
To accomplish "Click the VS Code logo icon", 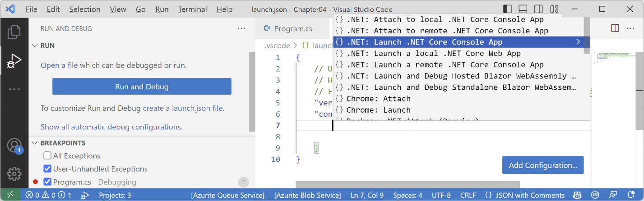I will [11, 9].
